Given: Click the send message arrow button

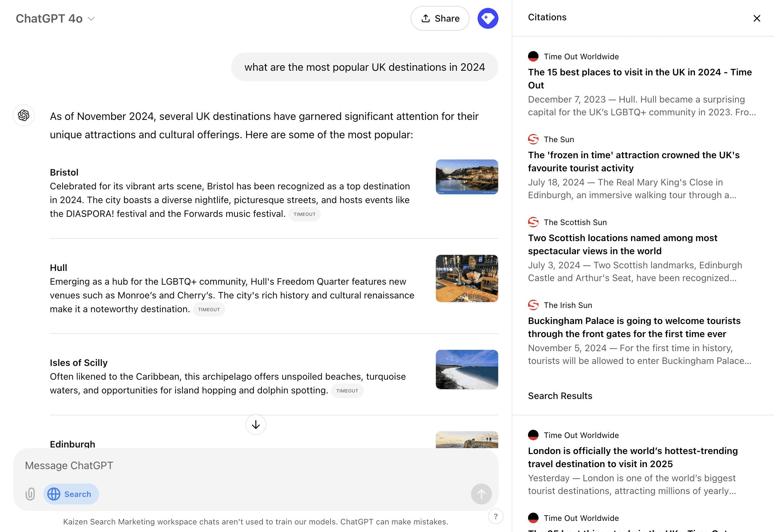Looking at the screenshot, I should pyautogui.click(x=481, y=494).
